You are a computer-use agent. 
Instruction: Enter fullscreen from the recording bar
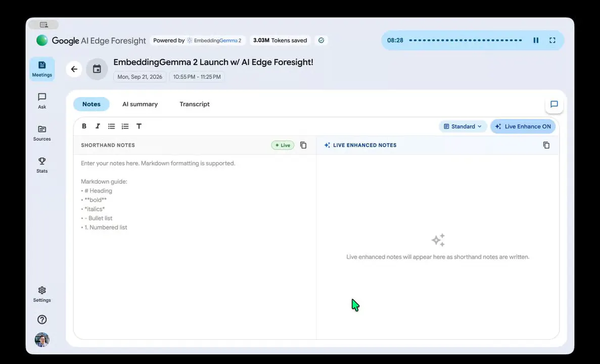pos(552,40)
